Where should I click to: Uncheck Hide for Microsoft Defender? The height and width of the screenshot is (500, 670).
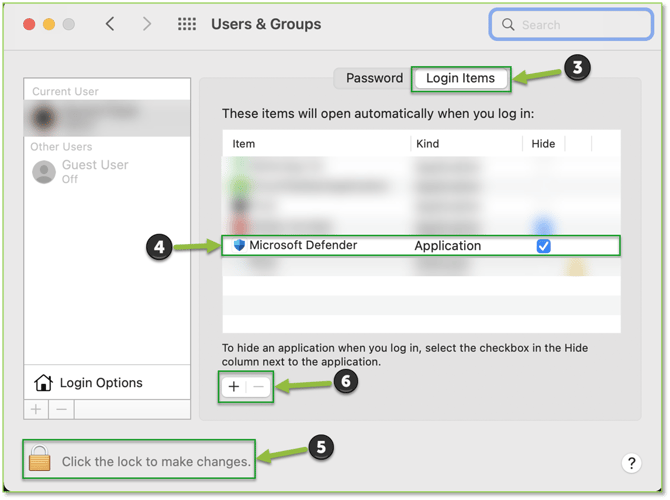pos(543,245)
